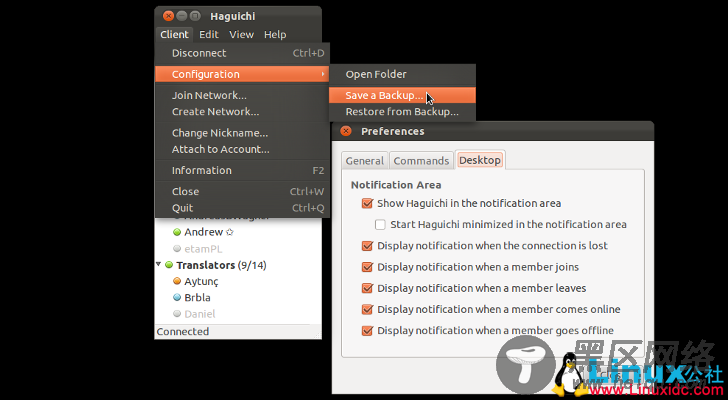The width and height of the screenshot is (728, 400).
Task: Open the View menu
Action: click(241, 34)
